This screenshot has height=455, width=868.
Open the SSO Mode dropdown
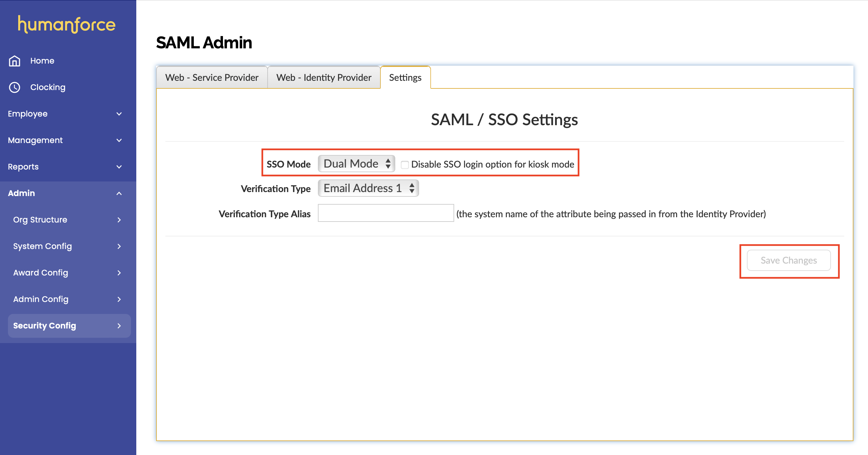click(356, 163)
